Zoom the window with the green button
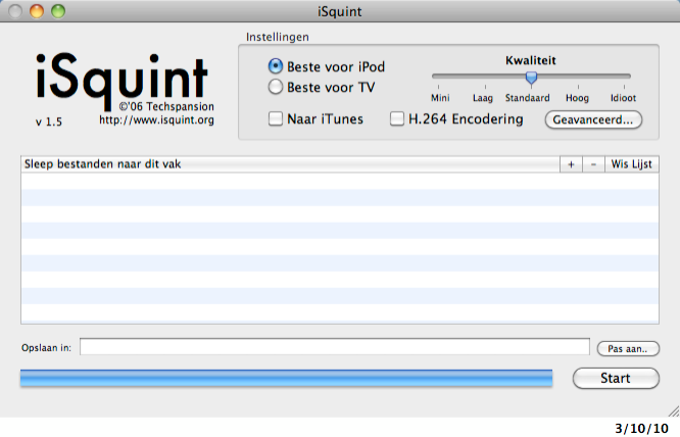 [x=58, y=11]
